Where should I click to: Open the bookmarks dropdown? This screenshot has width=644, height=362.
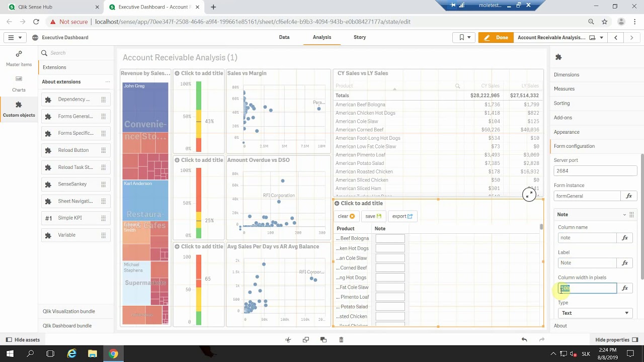464,38
